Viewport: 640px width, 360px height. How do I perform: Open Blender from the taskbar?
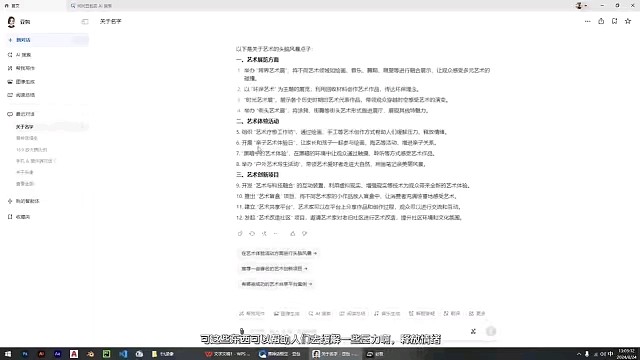coord(90,354)
